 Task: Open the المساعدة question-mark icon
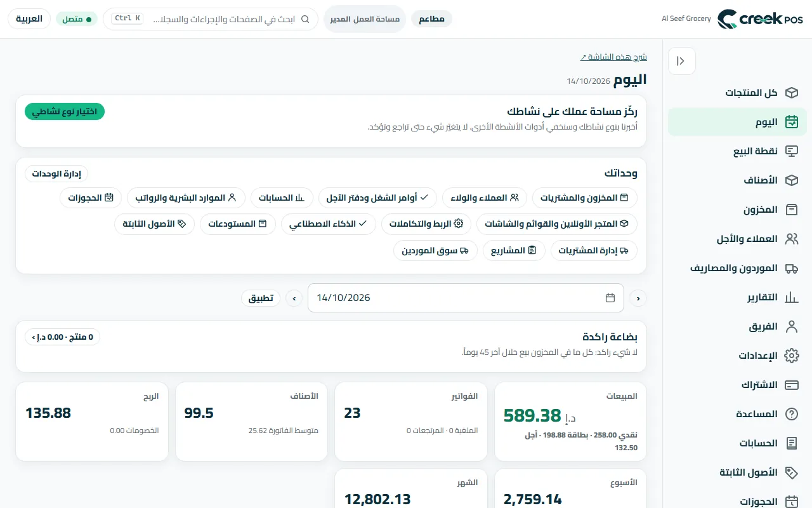pos(791,414)
